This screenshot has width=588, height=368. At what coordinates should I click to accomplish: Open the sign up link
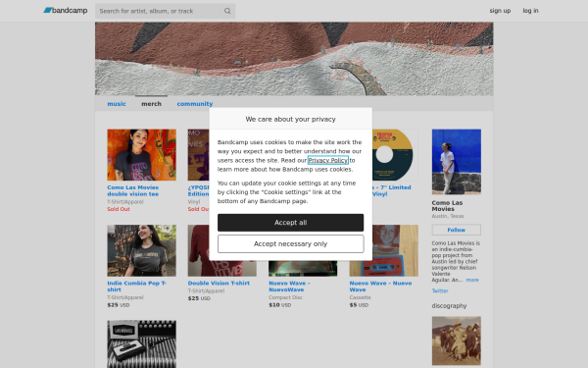[500, 11]
